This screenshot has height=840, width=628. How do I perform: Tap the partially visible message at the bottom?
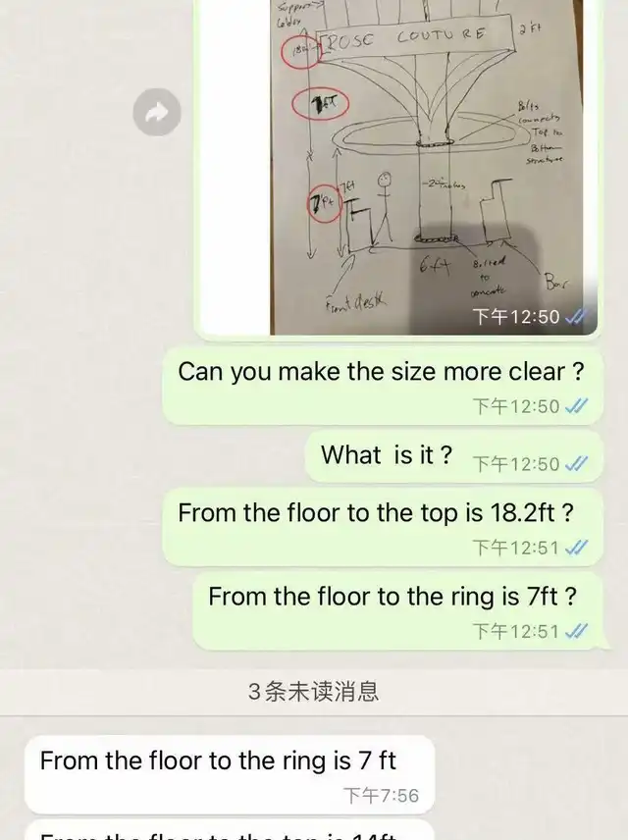point(230,830)
